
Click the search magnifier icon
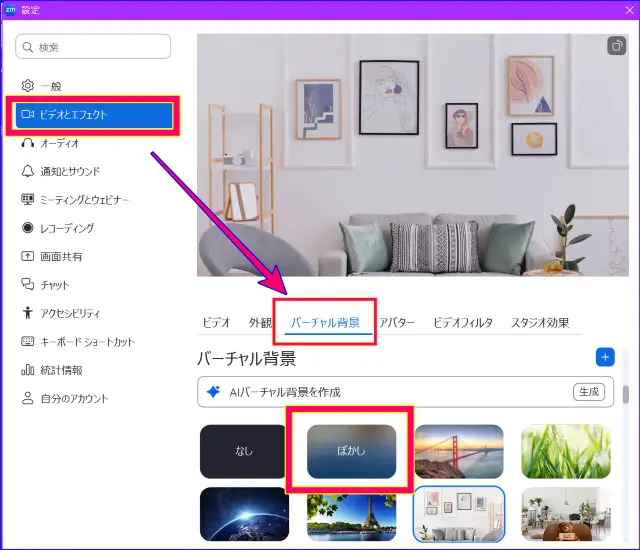point(28,47)
